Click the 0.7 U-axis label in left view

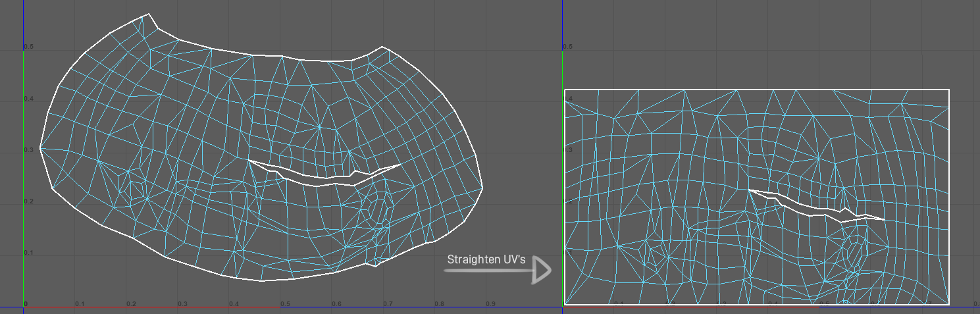point(388,304)
